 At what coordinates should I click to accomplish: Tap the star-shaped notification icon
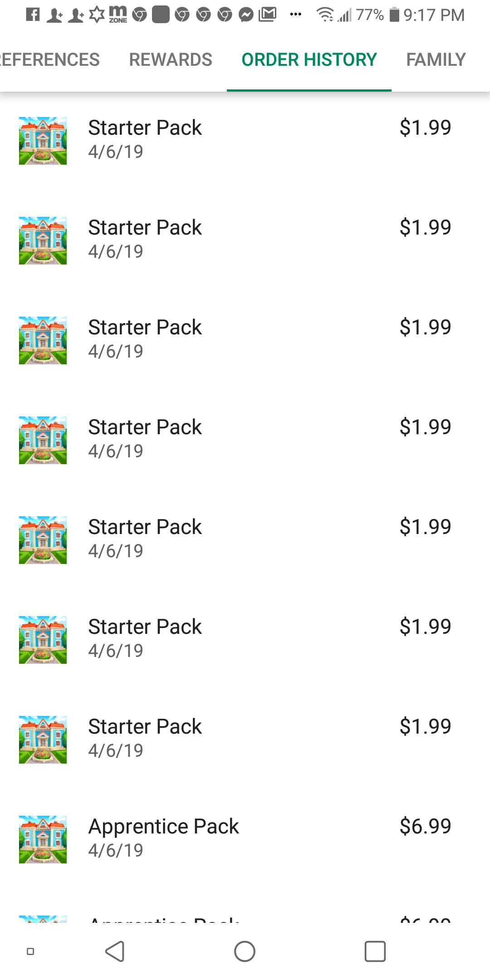pos(97,15)
